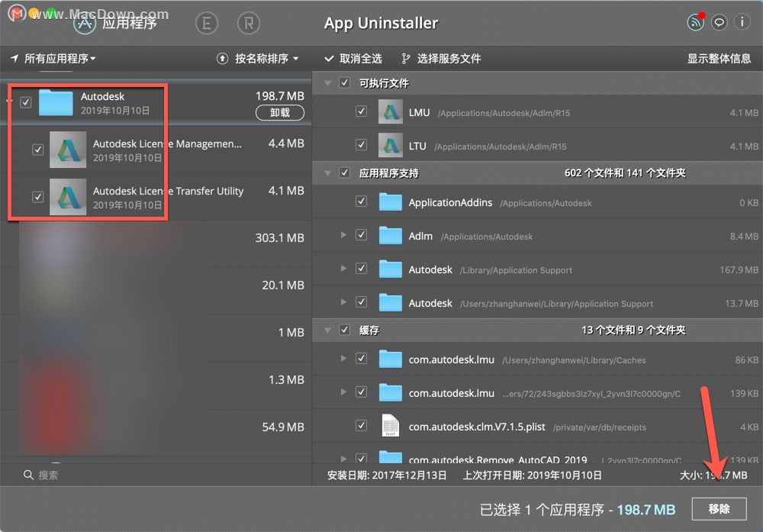The width and height of the screenshot is (763, 532).
Task: Focus the 搜索 search field
Action: pyautogui.click(x=156, y=475)
